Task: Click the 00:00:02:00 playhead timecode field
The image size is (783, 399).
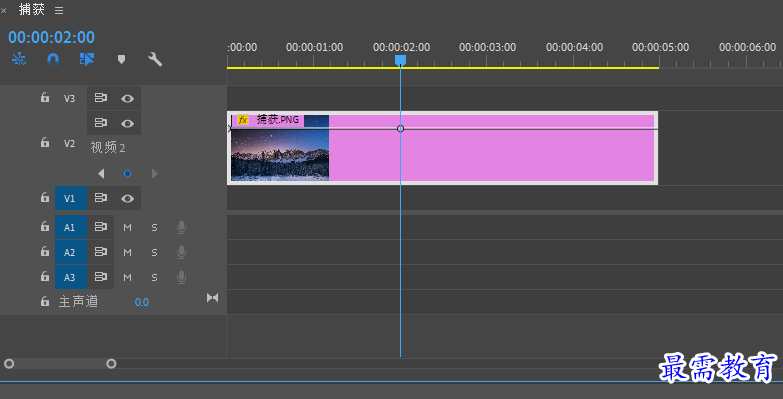Action: pos(51,37)
